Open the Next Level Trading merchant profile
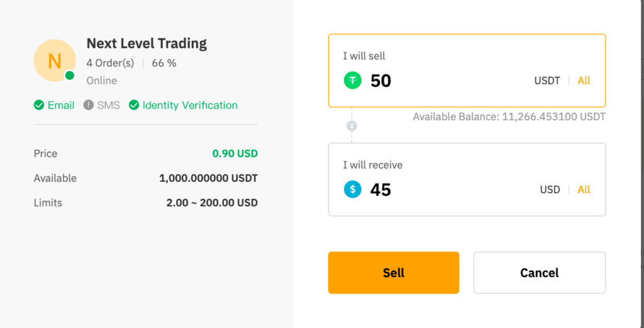The image size is (644, 328). 147,43
